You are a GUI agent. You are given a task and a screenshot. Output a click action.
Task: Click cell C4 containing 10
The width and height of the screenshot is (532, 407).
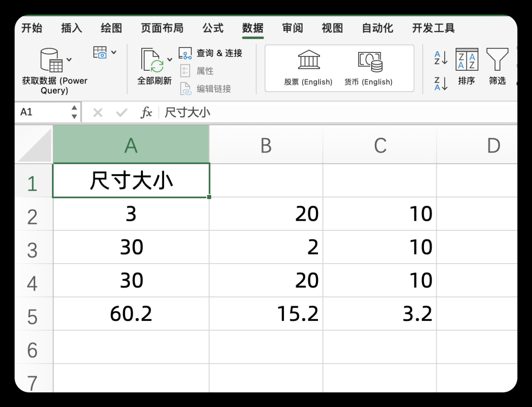[x=380, y=281]
